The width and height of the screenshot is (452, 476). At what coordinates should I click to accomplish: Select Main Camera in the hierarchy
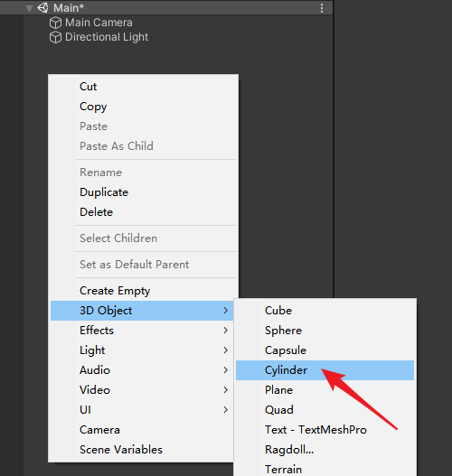pos(99,23)
